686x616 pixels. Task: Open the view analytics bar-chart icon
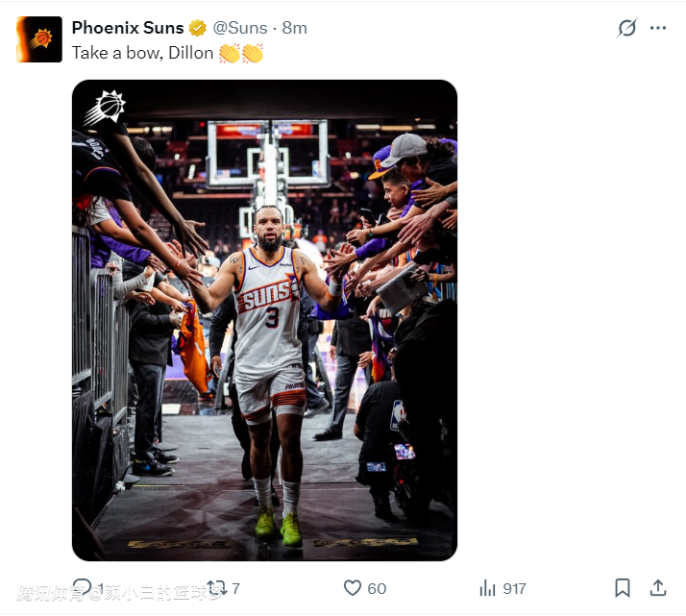[488, 588]
